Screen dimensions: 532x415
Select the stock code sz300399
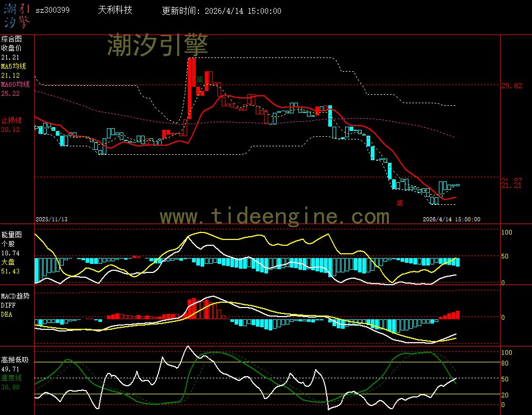[x=52, y=11]
